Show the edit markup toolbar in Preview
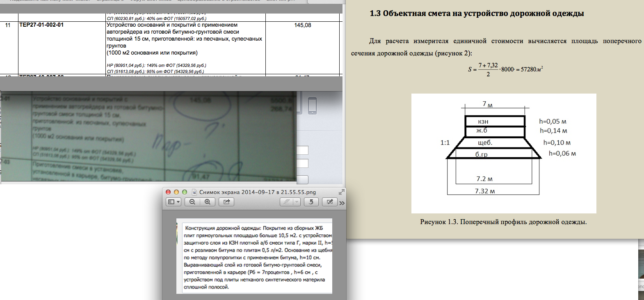The image size is (644, 300). 329,202
